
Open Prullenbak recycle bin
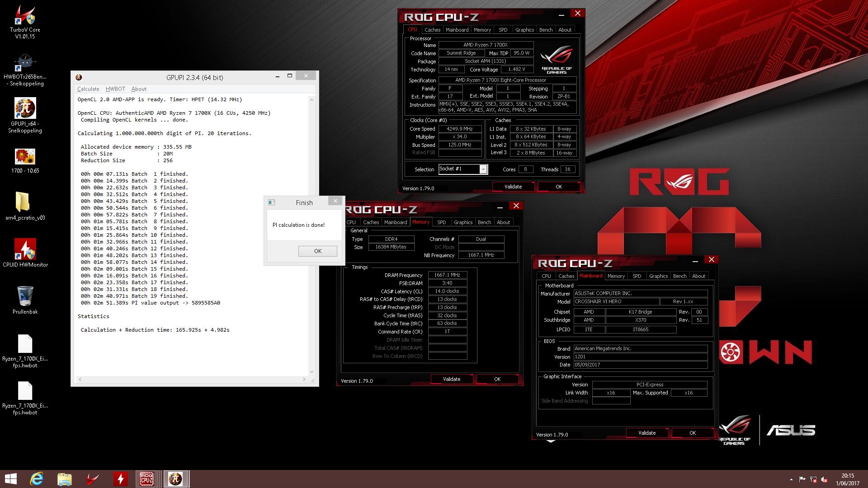coord(25,300)
